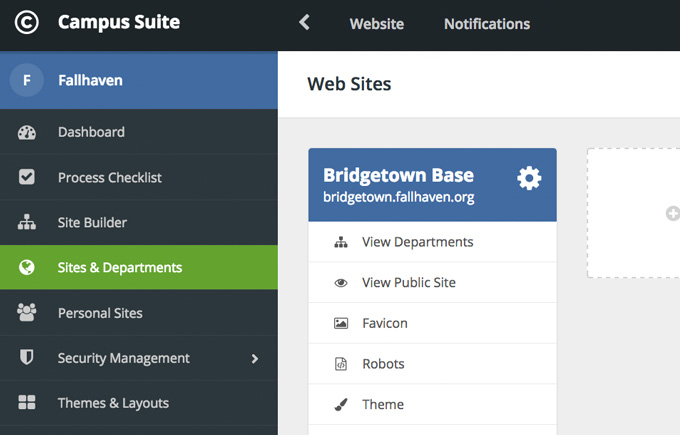Click the Robots file code icon

point(341,364)
